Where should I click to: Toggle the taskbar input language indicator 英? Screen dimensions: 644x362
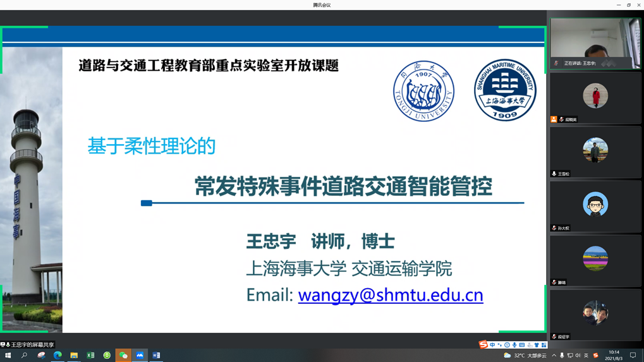[586, 356]
